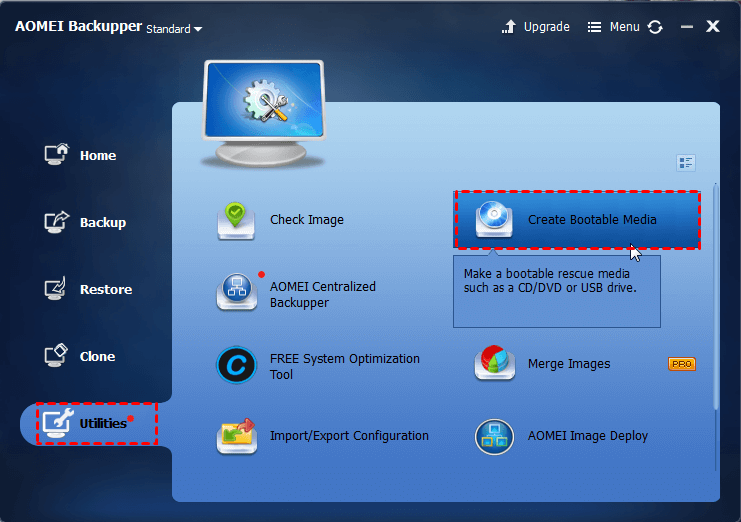Image resolution: width=741 pixels, height=522 pixels.
Task: Open the Restore section in sidebar
Action: pos(88,289)
